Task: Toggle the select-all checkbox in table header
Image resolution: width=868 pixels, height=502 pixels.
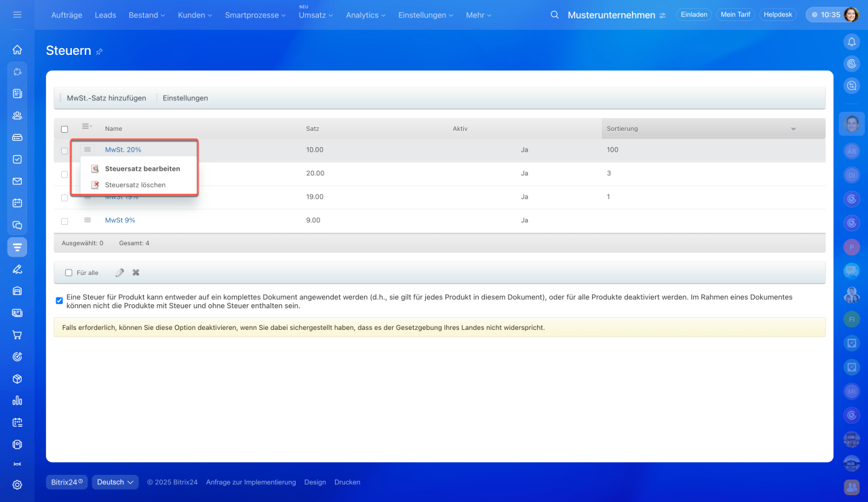Action: click(64, 129)
